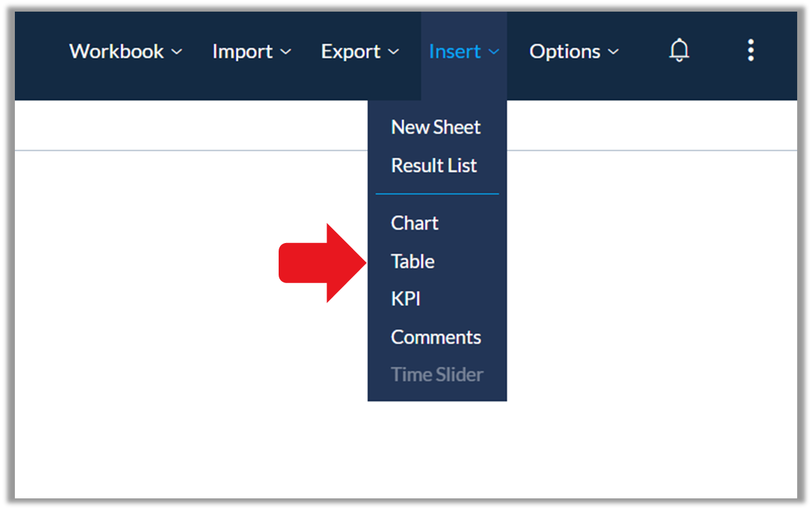Click Comments in the Insert menu

(436, 337)
